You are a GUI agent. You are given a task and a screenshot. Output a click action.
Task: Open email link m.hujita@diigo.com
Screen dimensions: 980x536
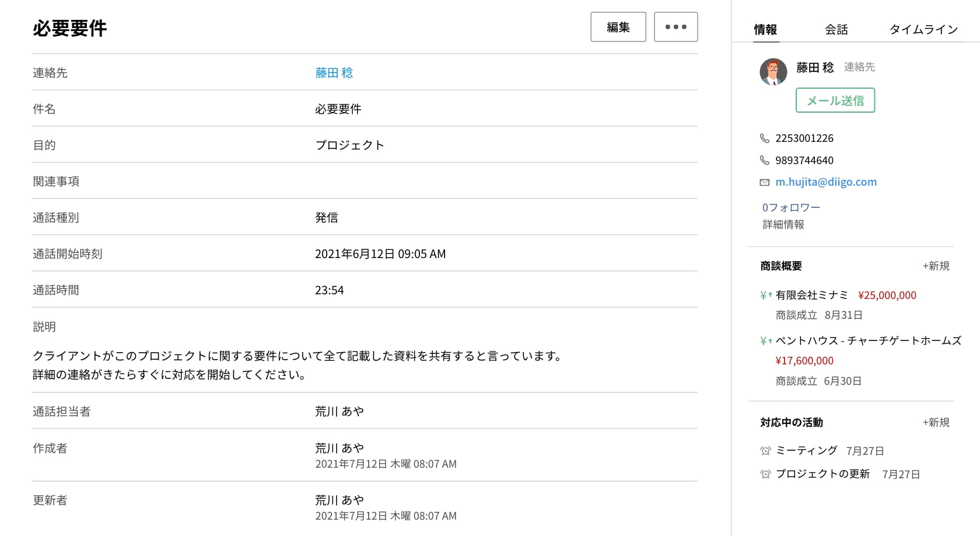[826, 182]
